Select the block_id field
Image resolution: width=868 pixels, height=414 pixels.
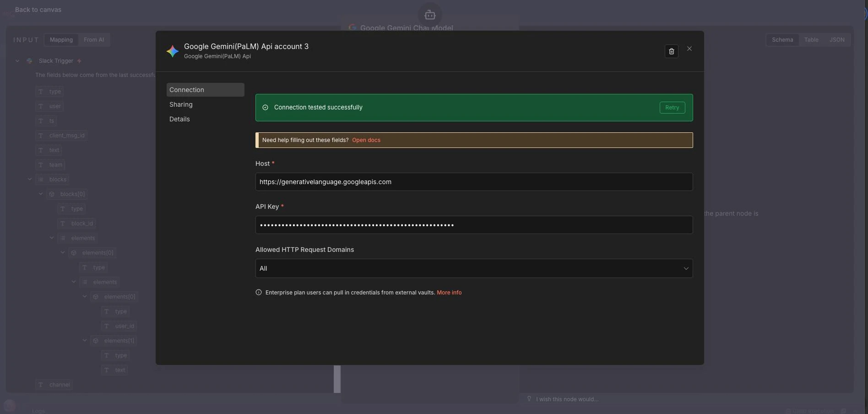pos(77,223)
